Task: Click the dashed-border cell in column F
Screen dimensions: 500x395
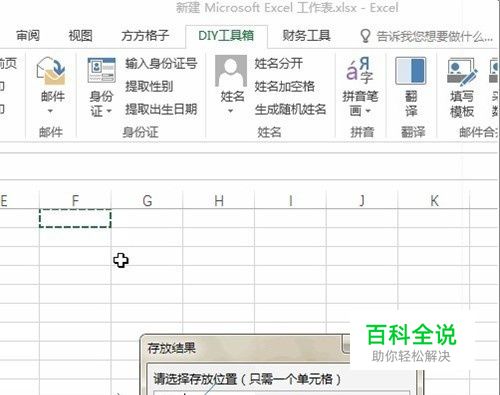Action: [x=75, y=218]
